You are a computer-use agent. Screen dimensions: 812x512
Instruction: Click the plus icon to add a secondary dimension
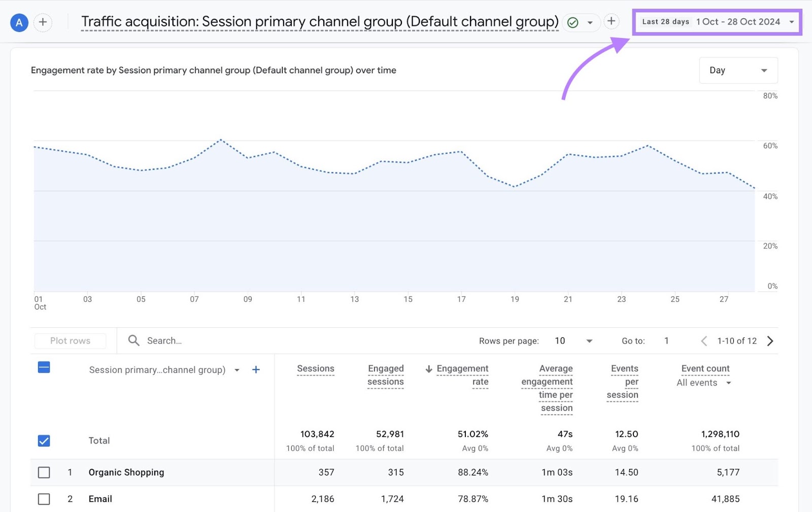pos(256,370)
